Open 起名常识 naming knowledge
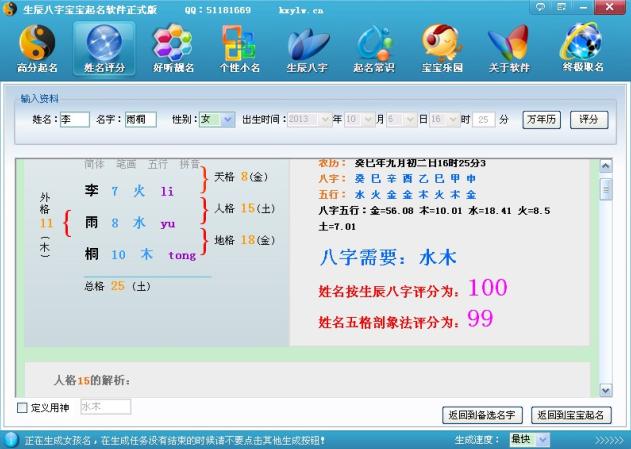The image size is (631, 449). [x=374, y=49]
